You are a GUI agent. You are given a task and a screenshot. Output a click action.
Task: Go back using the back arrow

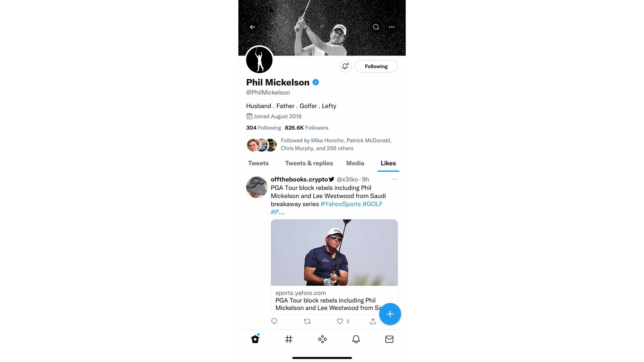[x=252, y=27]
